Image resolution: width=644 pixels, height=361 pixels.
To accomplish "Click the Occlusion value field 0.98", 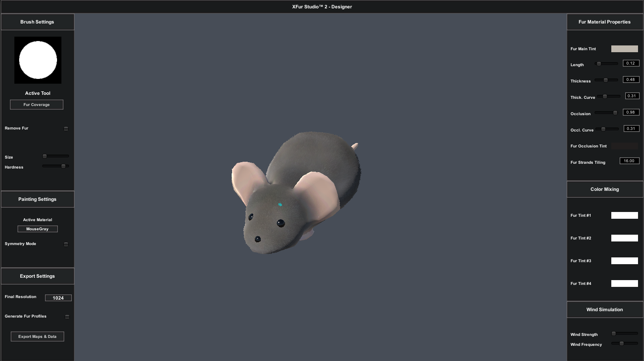I will click(631, 112).
